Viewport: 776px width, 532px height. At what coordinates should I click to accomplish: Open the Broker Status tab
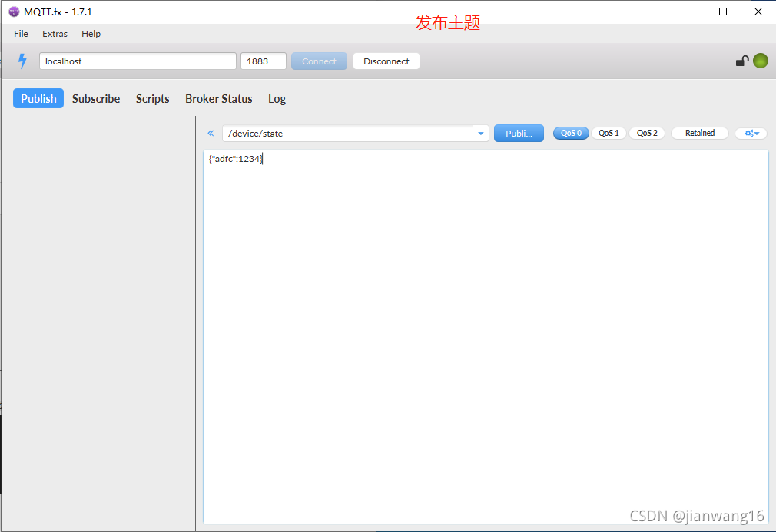pyautogui.click(x=219, y=98)
